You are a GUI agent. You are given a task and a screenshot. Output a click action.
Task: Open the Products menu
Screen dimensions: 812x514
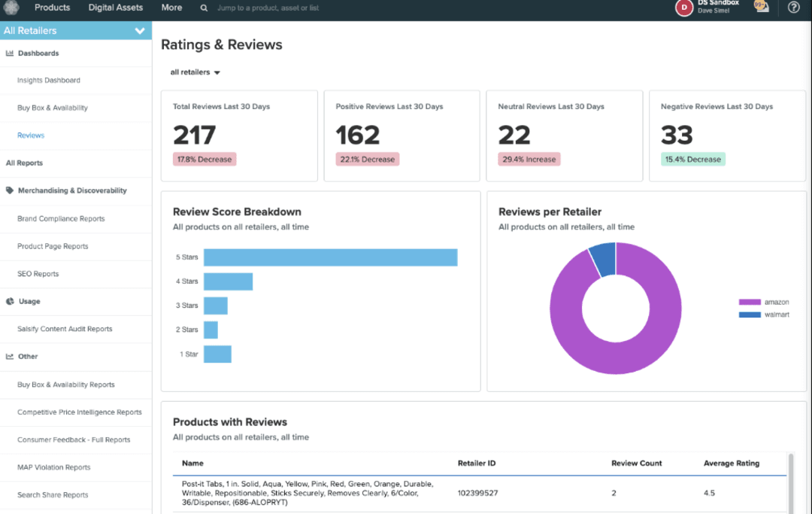[x=52, y=8]
